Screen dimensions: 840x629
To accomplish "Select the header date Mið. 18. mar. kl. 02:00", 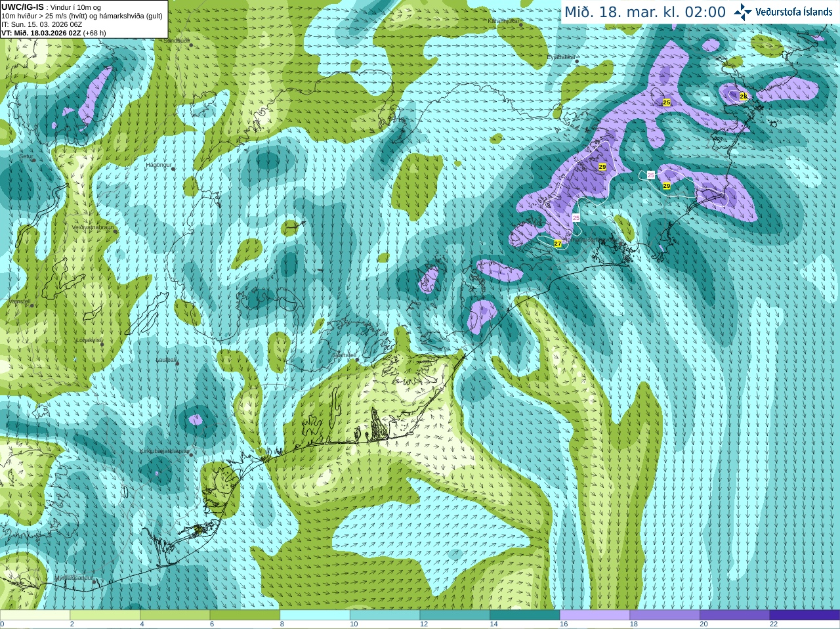I will tap(645, 12).
